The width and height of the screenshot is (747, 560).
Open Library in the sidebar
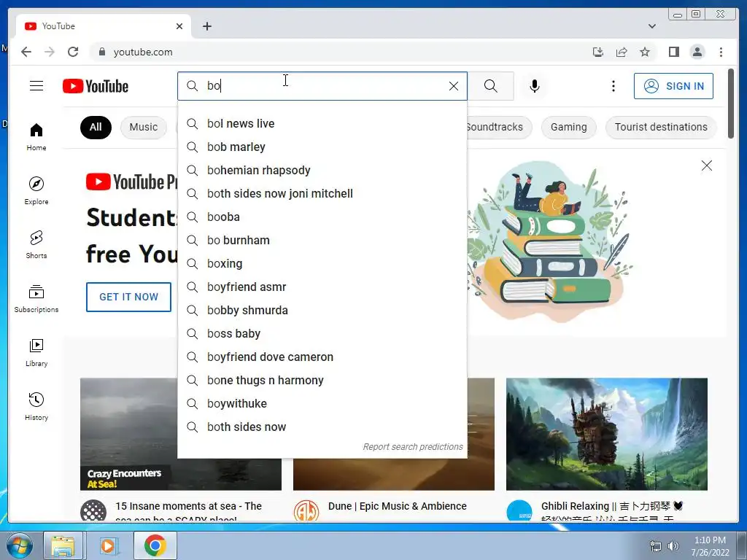pos(36,352)
